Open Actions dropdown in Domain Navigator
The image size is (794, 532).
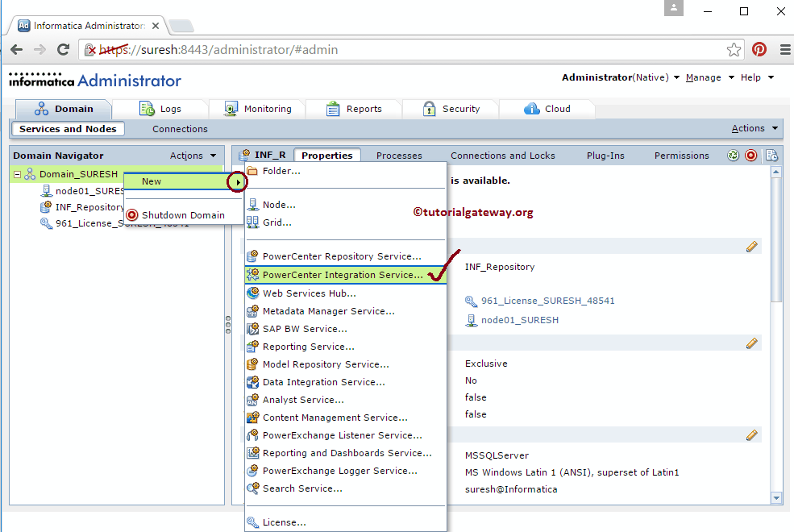(x=192, y=155)
